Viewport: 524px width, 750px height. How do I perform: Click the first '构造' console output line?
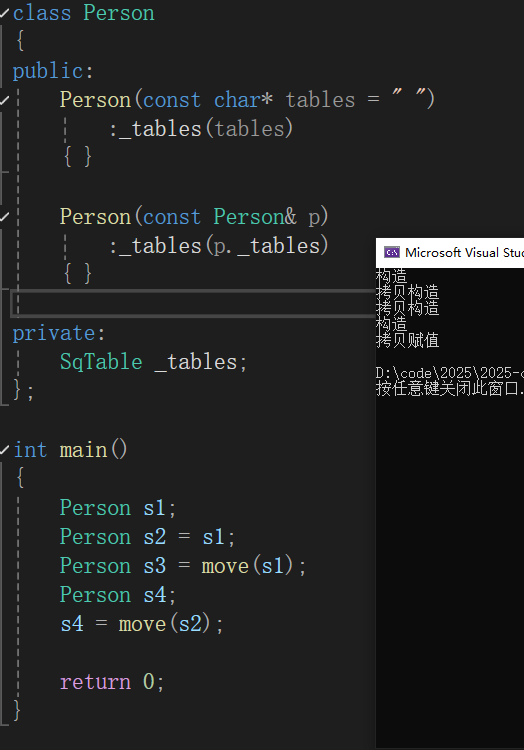tap(391, 276)
